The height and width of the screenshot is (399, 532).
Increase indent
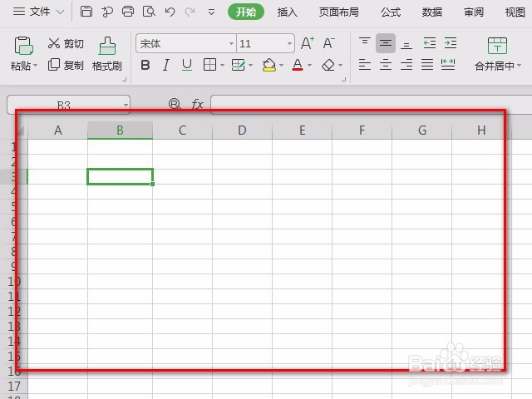(x=451, y=43)
